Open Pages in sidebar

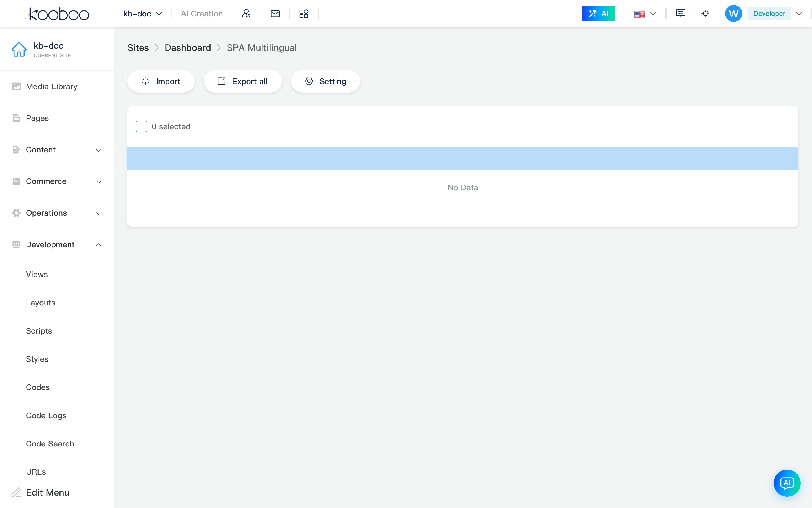click(37, 118)
